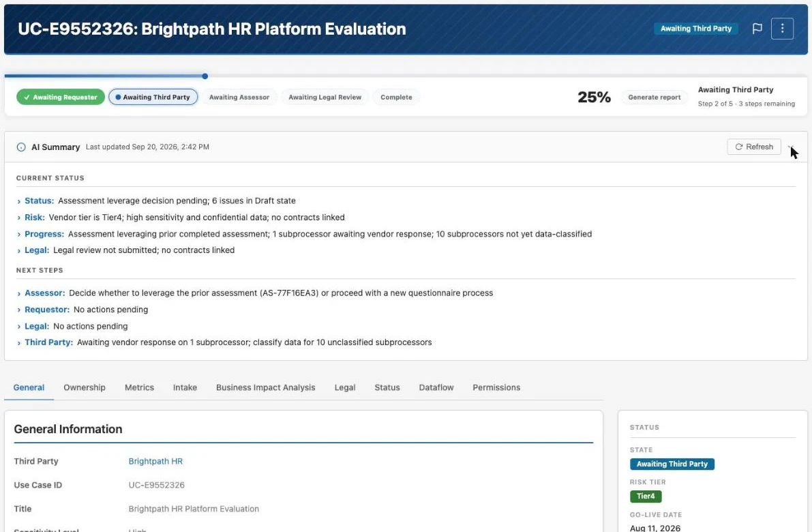Open the Brightpath HR third party link

coord(155,461)
